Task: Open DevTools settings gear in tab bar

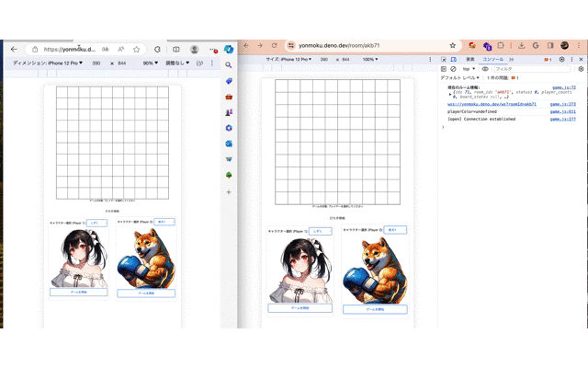Action: tap(561, 59)
